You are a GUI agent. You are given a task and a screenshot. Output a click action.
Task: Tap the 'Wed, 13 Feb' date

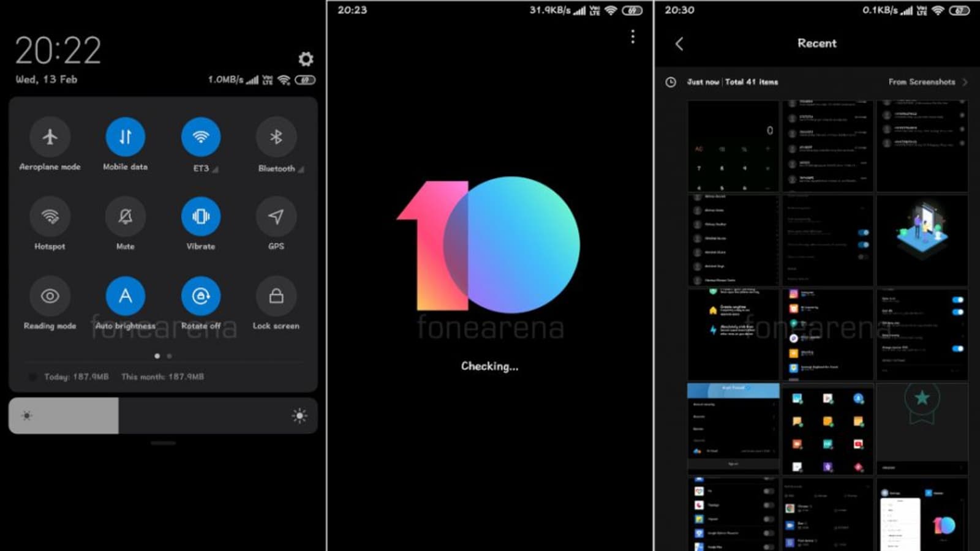point(47,80)
